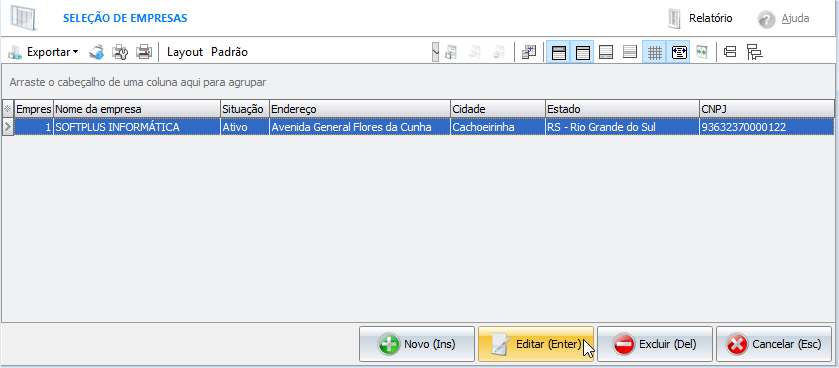
Task: Toggle column auto-width option
Action: (680, 52)
